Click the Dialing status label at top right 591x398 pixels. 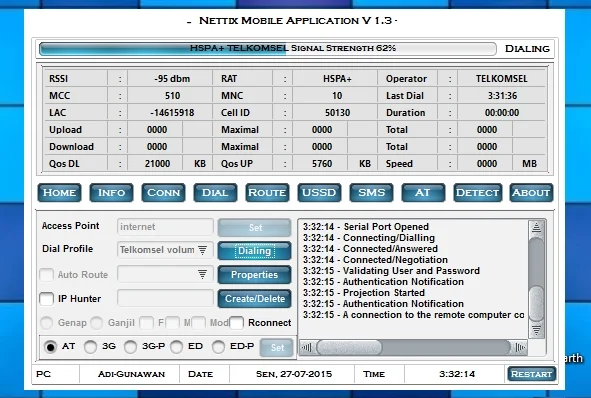pos(527,49)
